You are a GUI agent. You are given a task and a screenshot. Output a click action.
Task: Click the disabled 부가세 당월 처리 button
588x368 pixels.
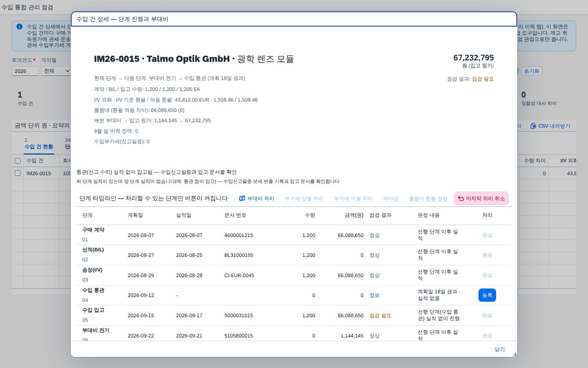click(x=304, y=199)
